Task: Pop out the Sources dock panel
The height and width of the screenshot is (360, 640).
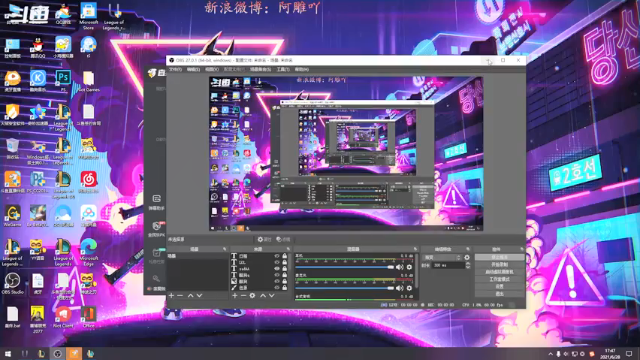Action: (x=288, y=249)
